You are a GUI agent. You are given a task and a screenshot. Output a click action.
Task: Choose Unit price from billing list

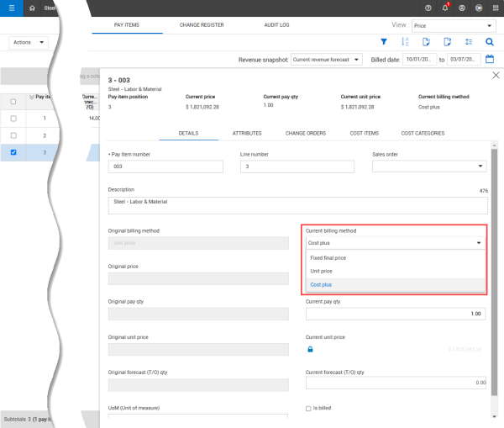321,272
